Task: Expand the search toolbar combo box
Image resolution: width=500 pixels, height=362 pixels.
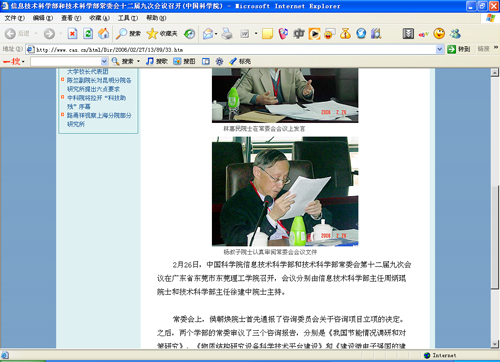Action: click(104, 61)
